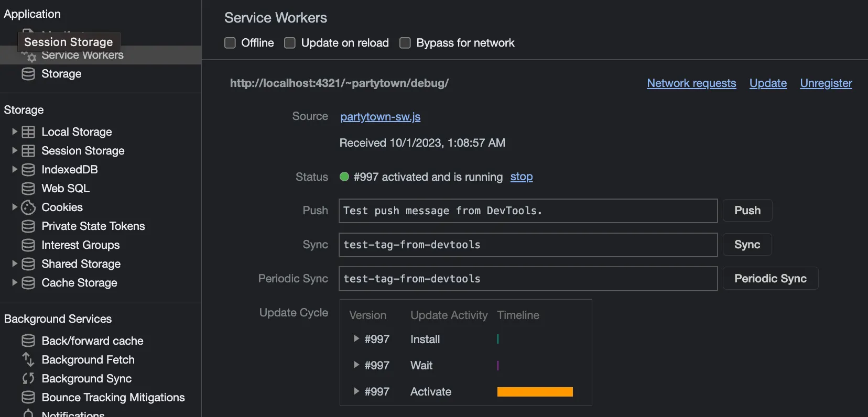868x417 pixels.
Task: Expand the #997 Install version row
Action: click(x=356, y=339)
